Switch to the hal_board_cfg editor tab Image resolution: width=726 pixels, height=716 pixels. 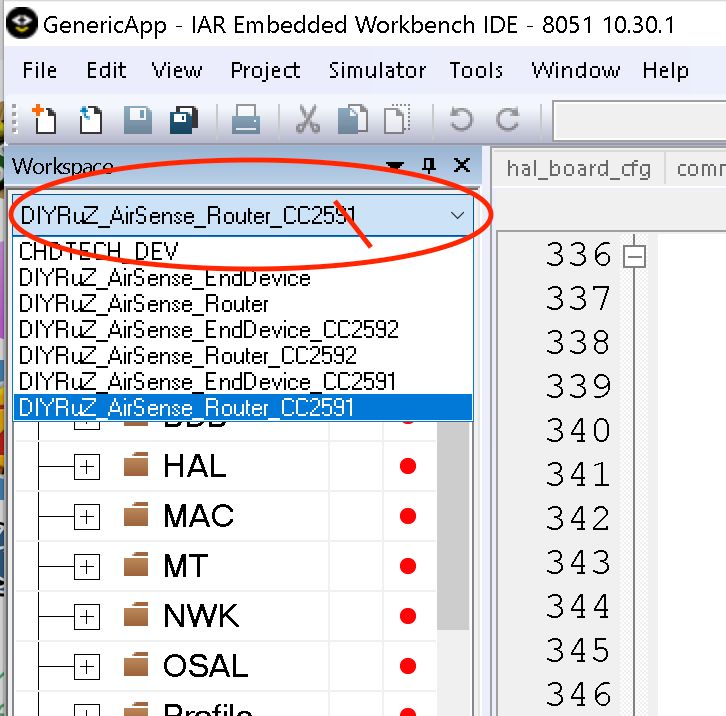[578, 169]
